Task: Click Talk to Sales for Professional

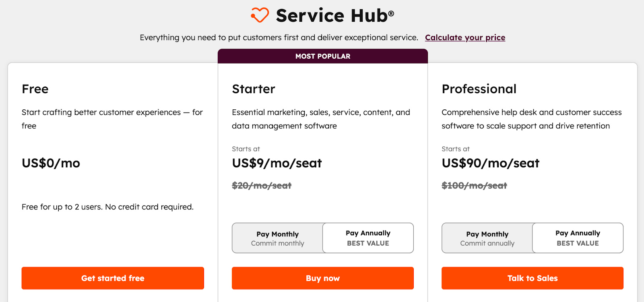Action: (x=532, y=278)
